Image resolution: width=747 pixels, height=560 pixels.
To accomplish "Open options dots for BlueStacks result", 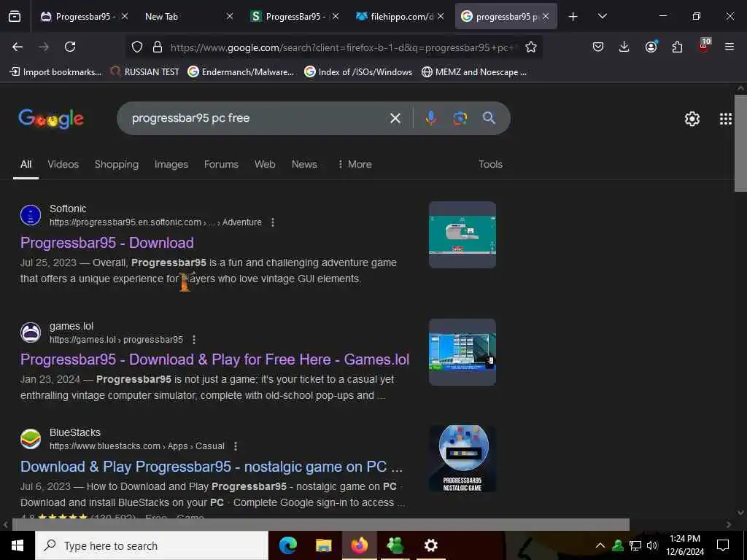I will 236,446.
